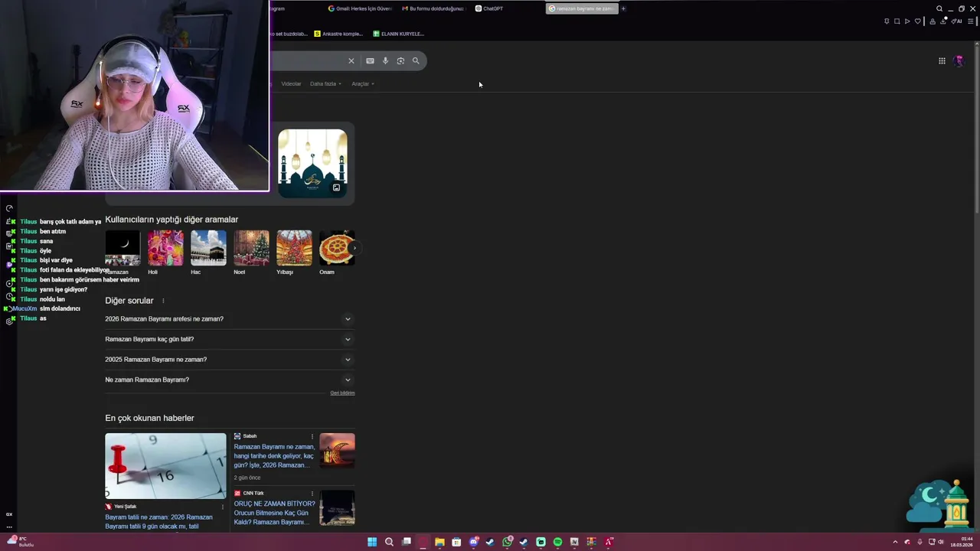Image resolution: width=980 pixels, height=551 pixels.
Task: Click the GX logo at sidebar bottom
Action: click(x=9, y=514)
